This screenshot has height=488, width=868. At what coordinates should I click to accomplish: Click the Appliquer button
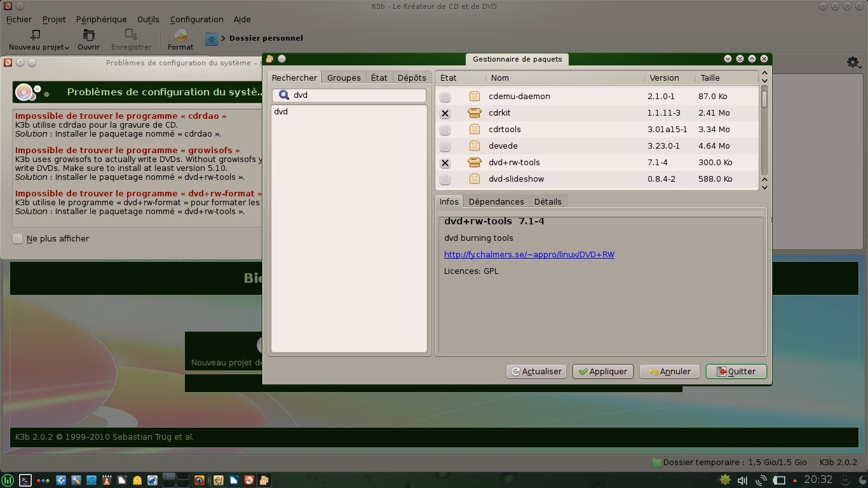tap(603, 371)
